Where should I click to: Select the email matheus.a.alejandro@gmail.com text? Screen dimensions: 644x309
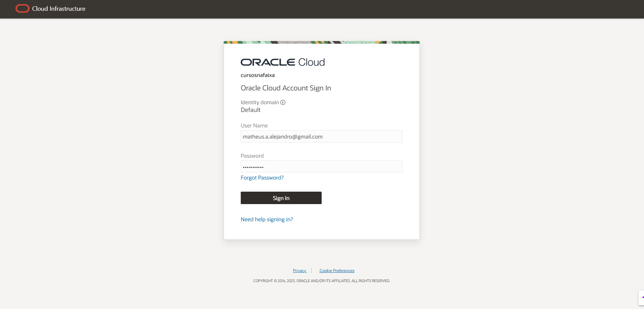coord(282,137)
